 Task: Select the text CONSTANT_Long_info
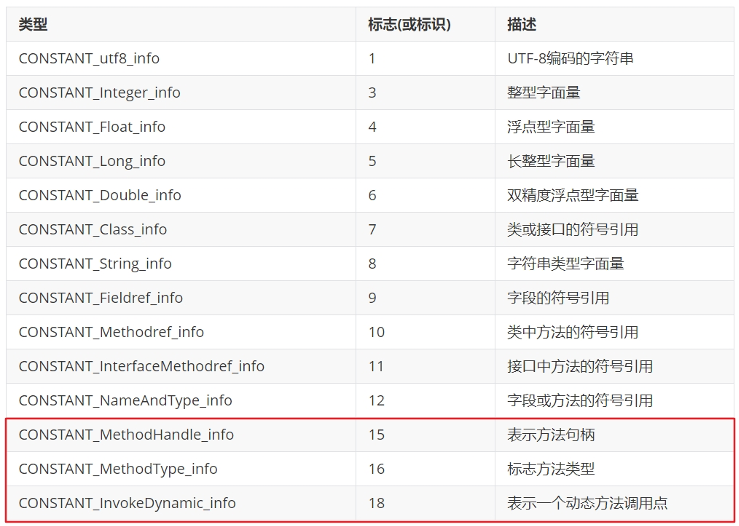(92, 161)
